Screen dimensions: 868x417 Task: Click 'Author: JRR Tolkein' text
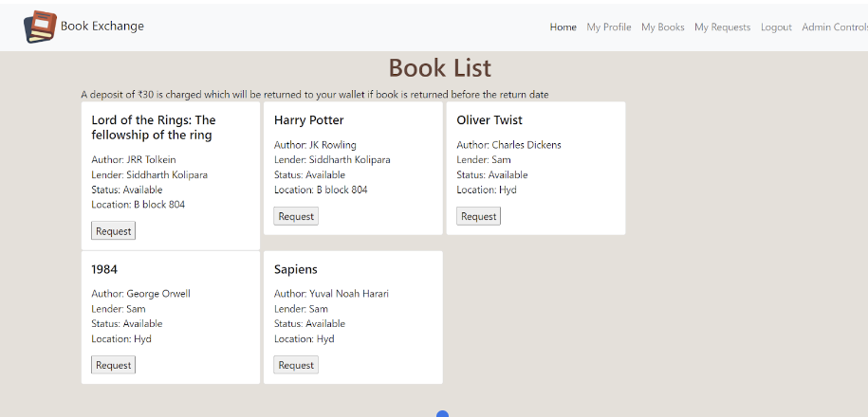(x=134, y=160)
